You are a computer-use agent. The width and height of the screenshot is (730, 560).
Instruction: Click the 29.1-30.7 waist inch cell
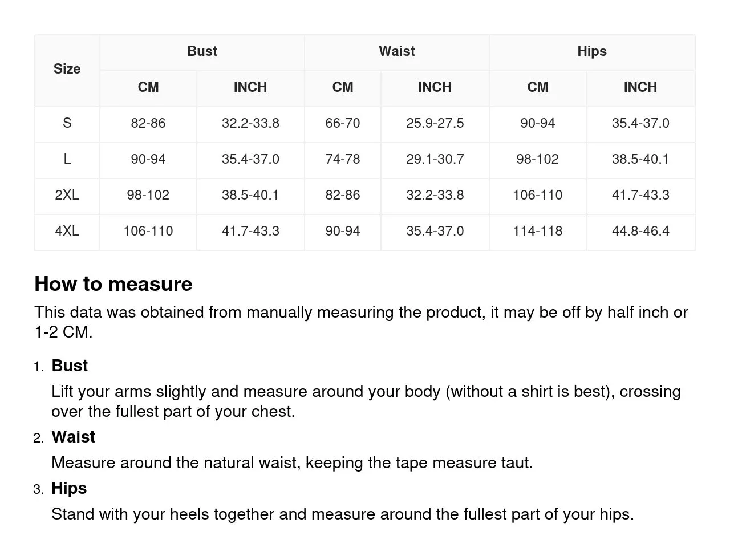pos(435,160)
